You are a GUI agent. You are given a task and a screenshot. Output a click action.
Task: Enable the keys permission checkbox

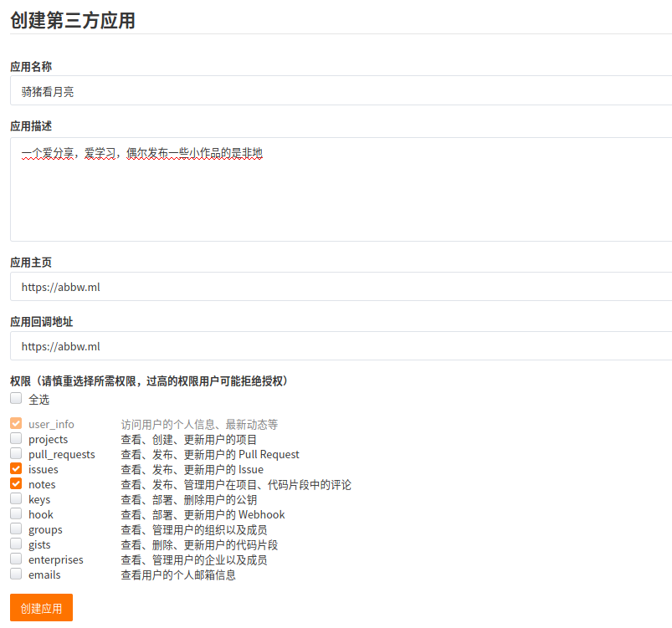(x=16, y=498)
